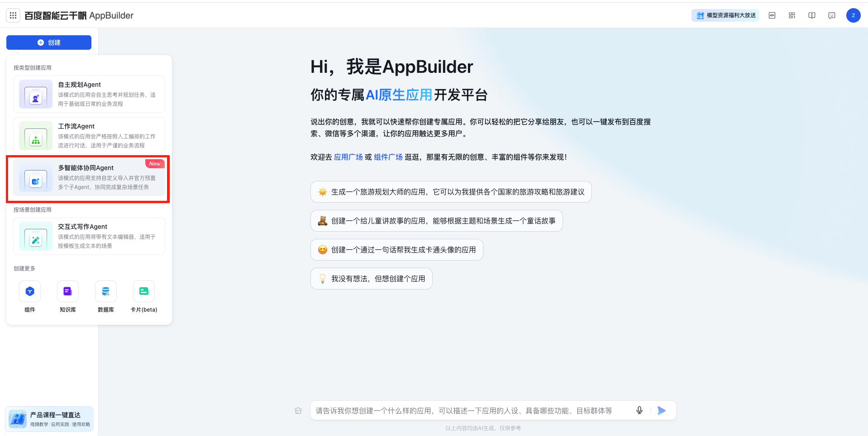The height and width of the screenshot is (436, 868).
Task: Click the teddy bear icon on story suggestion
Action: click(x=323, y=221)
